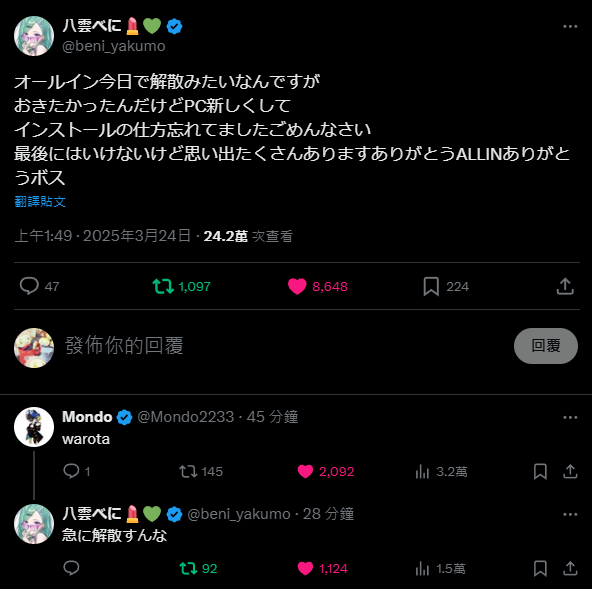Repost Mondo's warota reply
The width and height of the screenshot is (592, 589).
pyautogui.click(x=188, y=471)
